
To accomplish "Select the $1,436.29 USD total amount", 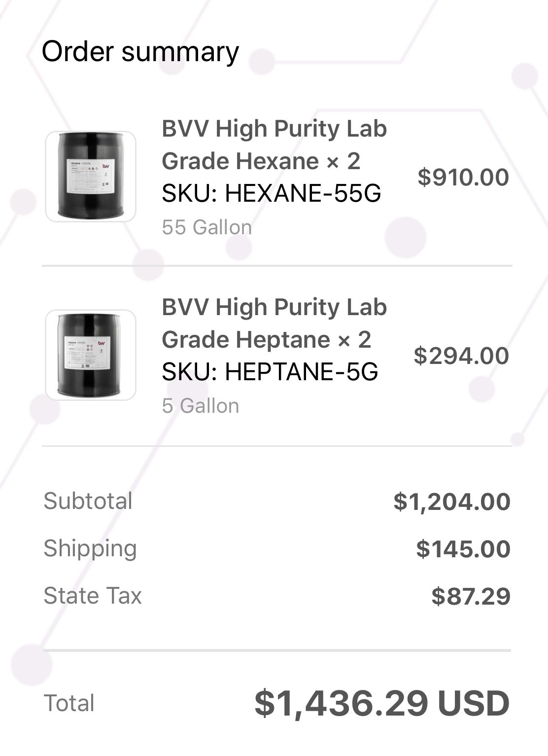I will point(381,703).
